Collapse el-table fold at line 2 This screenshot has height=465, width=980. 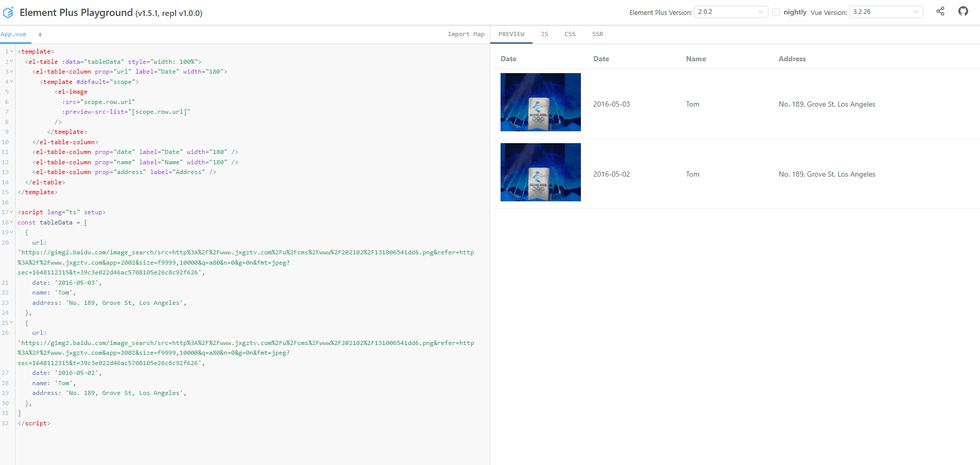(x=11, y=62)
